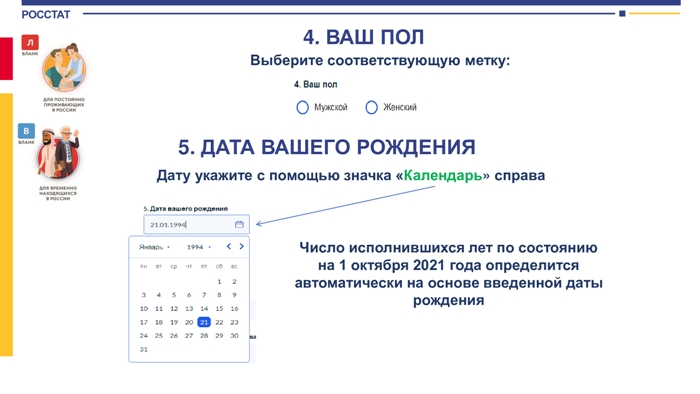Open the calendar icon in date field
Viewport: 700px width, 394px height.
point(239,224)
